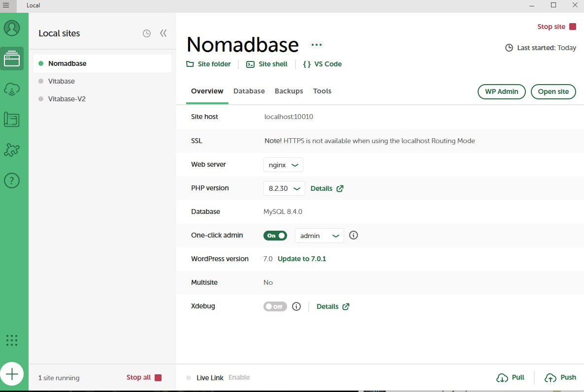The height and width of the screenshot is (392, 584).
Task: Open the Add-ons puzzle icon
Action: (11, 150)
